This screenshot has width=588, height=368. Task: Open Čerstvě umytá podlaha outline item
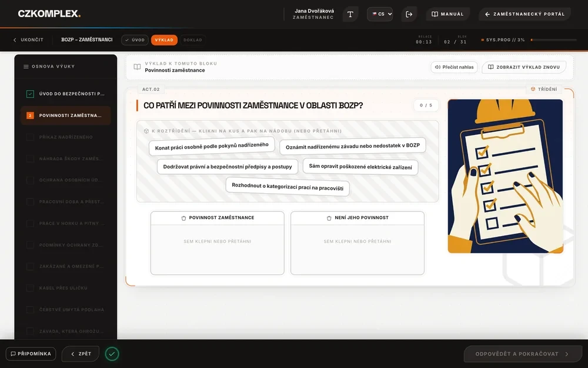pos(66,310)
